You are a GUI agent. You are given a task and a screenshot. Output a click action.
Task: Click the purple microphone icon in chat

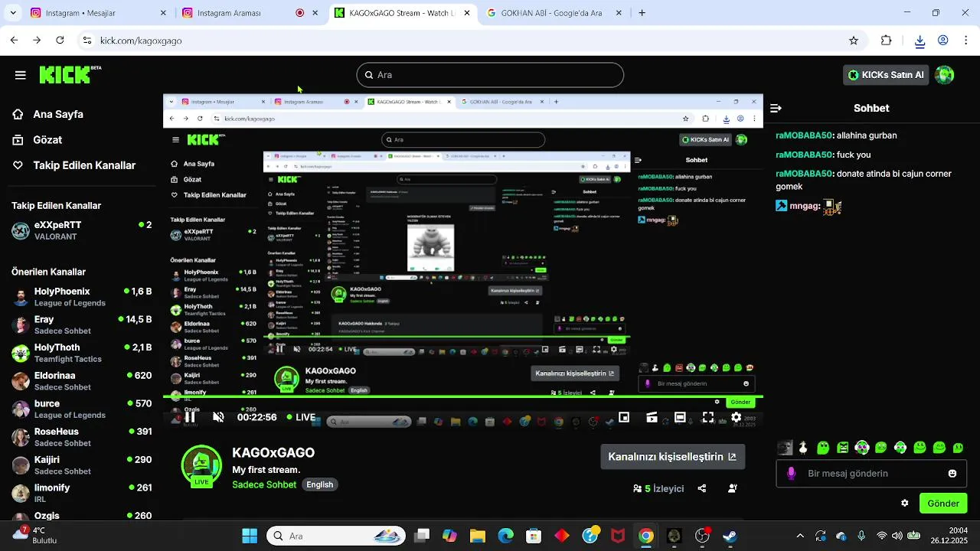click(x=792, y=474)
